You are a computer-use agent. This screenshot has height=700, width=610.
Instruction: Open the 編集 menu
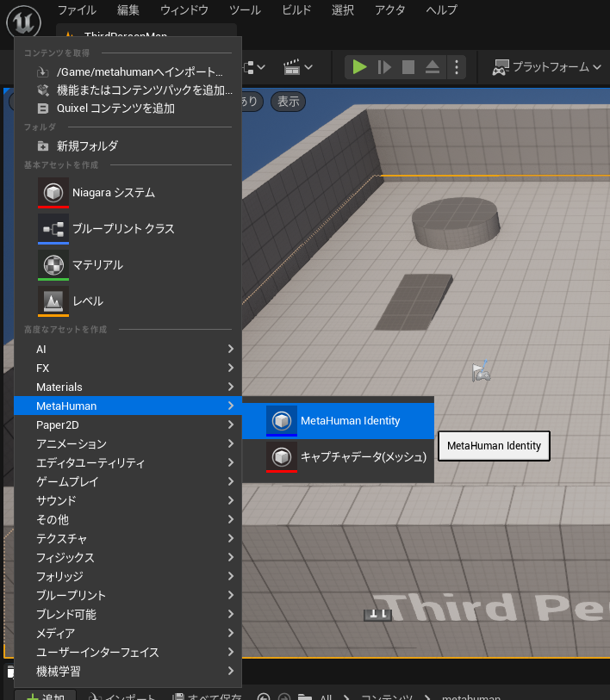coord(128,9)
